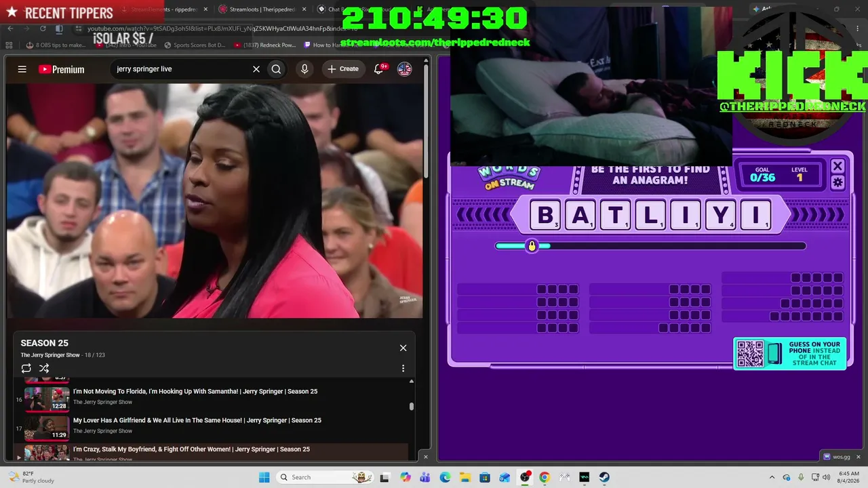Reload the page in the browser
Viewport: 868px width, 488px height.
click(x=43, y=28)
